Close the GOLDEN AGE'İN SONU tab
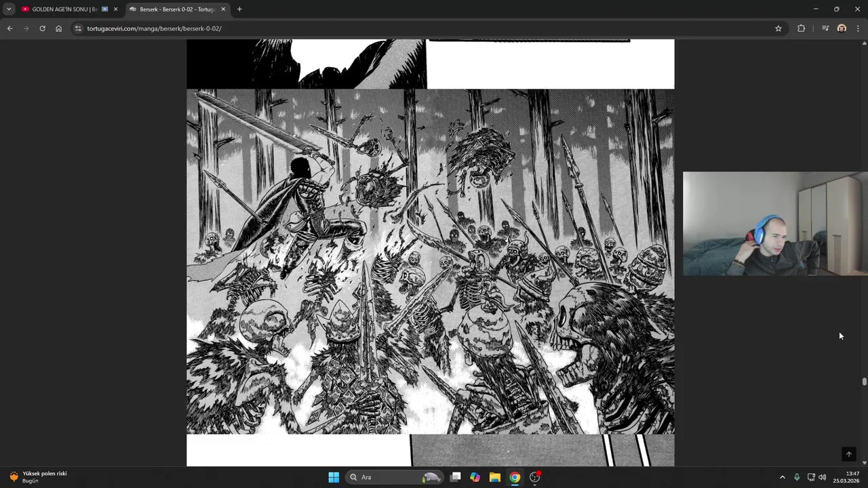The width and height of the screenshot is (868, 488). point(115,9)
